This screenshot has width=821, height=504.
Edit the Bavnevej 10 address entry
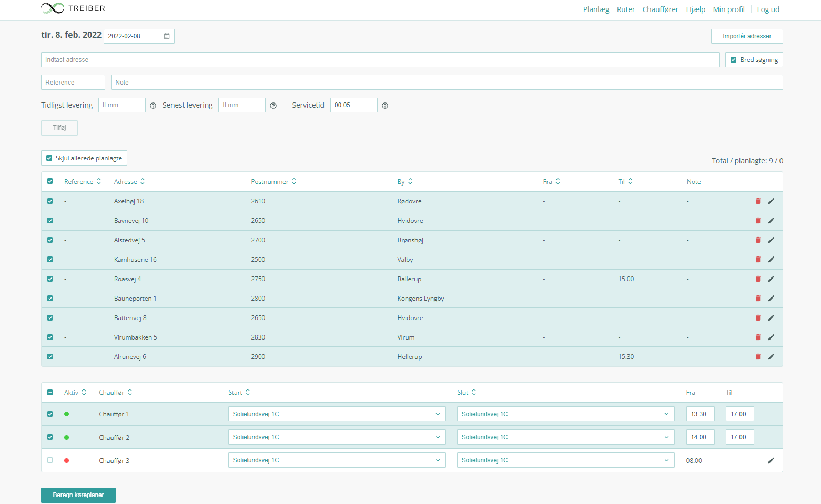tap(771, 221)
